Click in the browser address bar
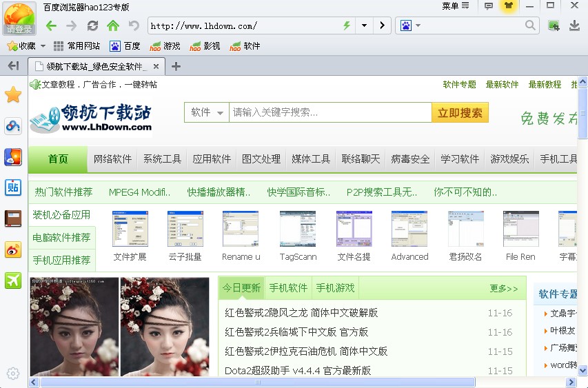The height and width of the screenshot is (388, 588). coord(244,26)
